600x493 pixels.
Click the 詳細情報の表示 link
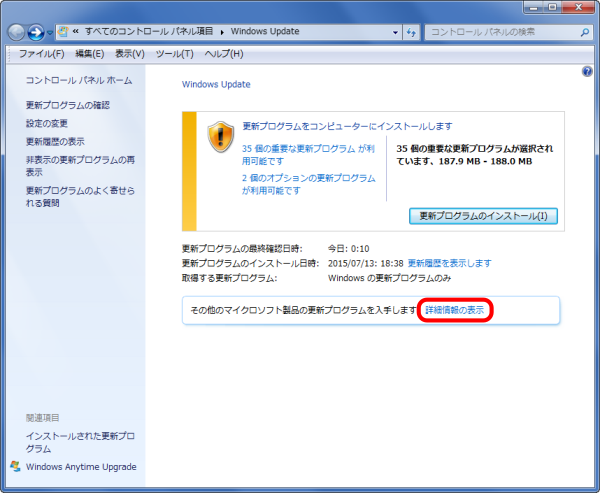[455, 310]
